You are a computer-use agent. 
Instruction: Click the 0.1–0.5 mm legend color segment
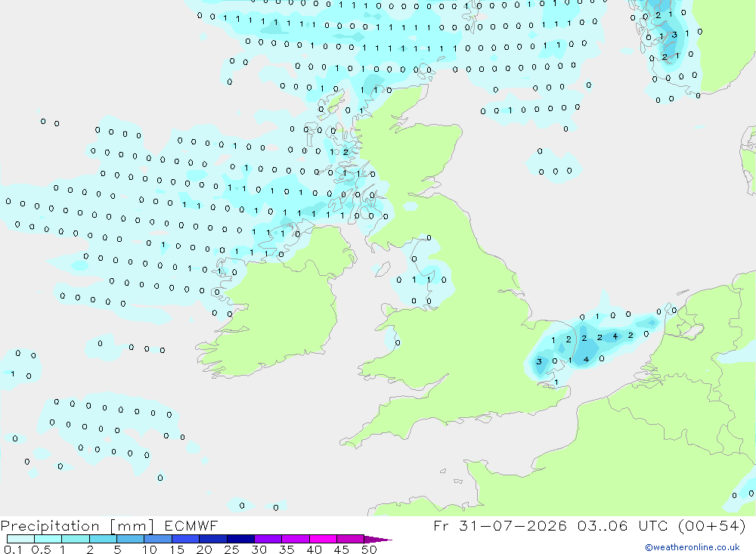pos(20,539)
